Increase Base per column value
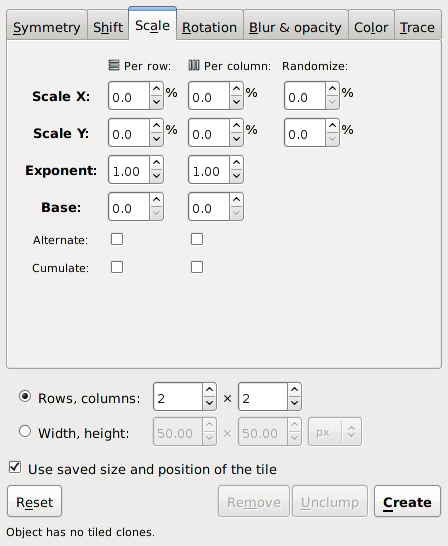The width and height of the screenshot is (448, 546). pyautogui.click(x=237, y=200)
